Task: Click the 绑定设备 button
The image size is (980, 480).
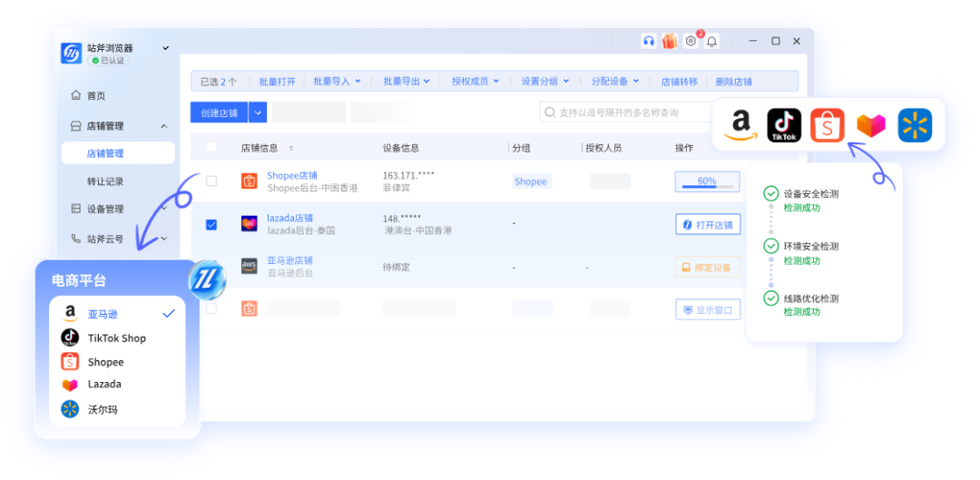Action: coord(708,267)
